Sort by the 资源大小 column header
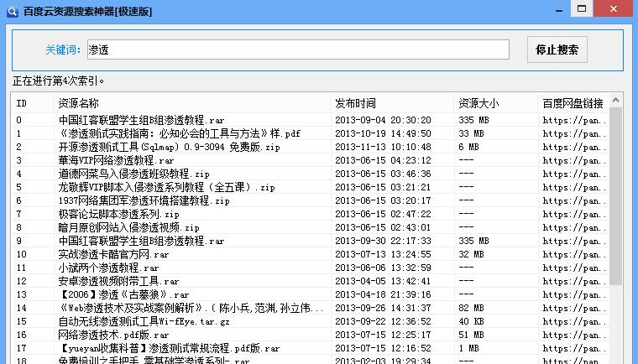The image size is (638, 364). coord(496,103)
